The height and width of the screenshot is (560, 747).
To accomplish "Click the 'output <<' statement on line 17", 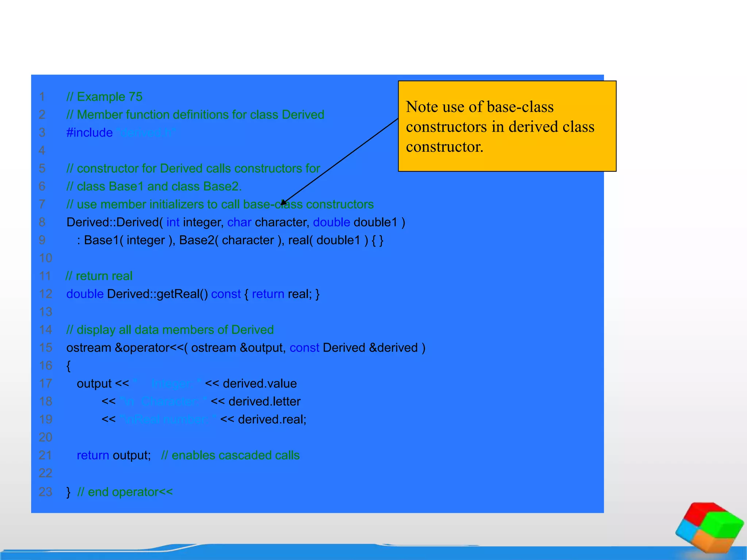I will [x=187, y=384].
